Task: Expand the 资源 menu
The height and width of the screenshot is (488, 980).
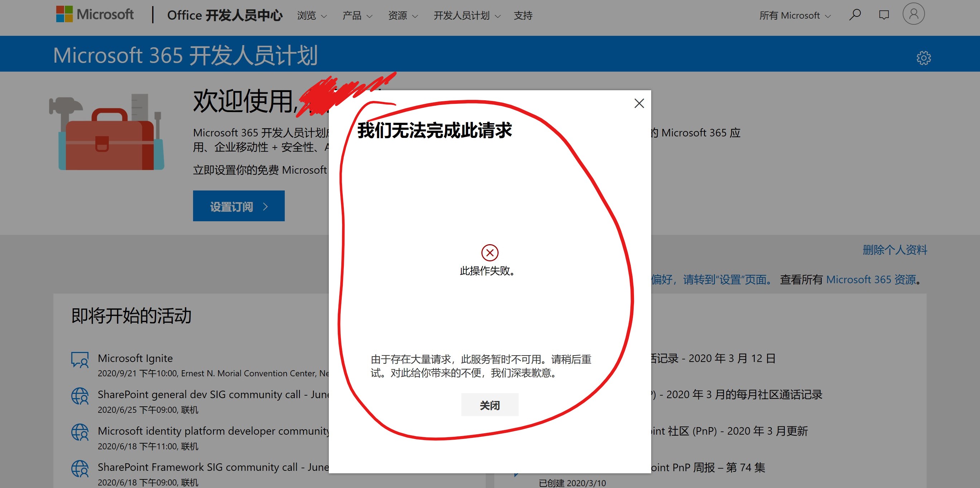Action: [x=403, y=16]
